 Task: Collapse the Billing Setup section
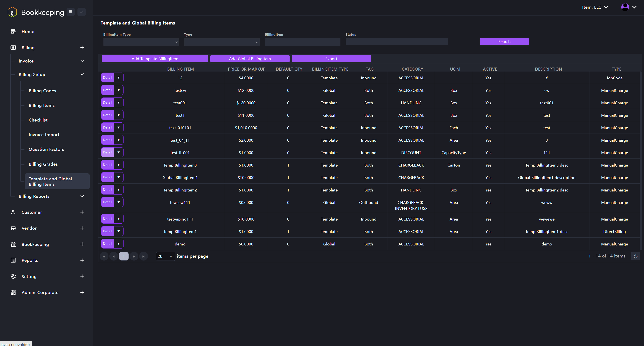click(82, 74)
